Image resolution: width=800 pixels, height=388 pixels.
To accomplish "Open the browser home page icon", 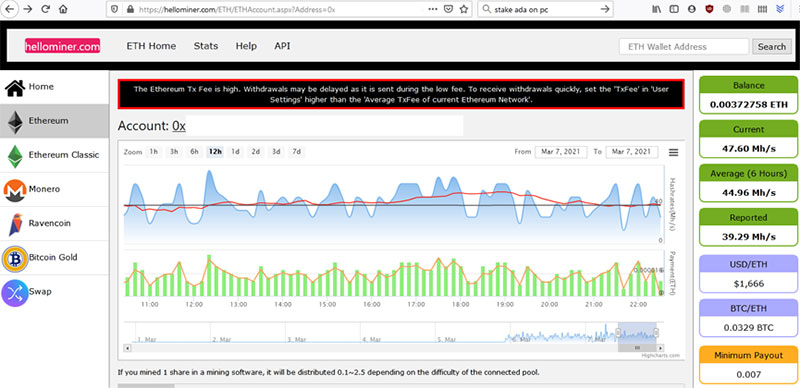I will [63, 9].
